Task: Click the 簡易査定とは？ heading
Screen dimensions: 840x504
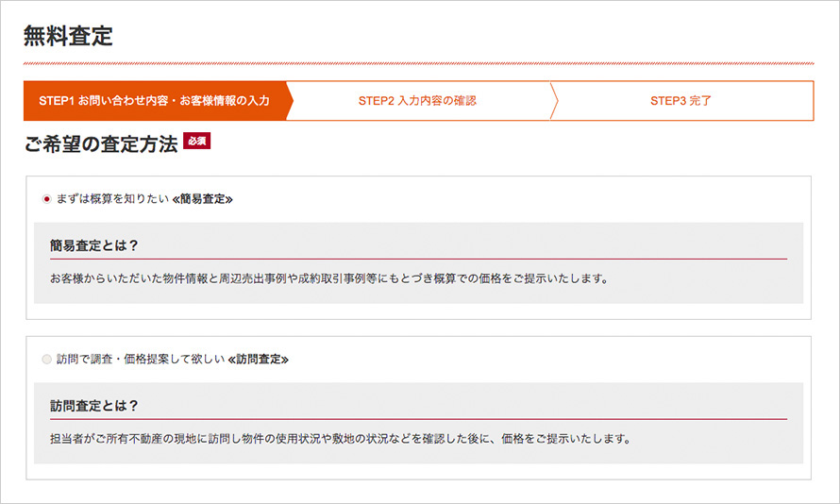Action: click(x=94, y=245)
